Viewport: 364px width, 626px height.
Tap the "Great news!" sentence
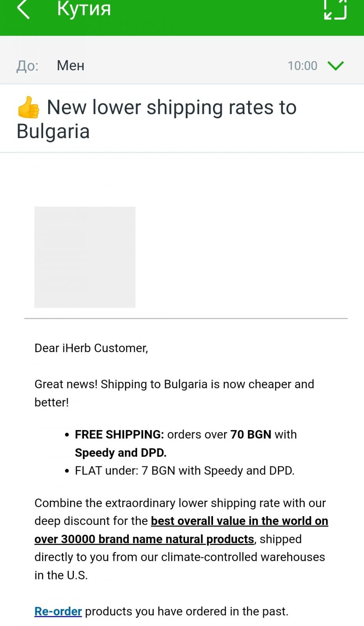(174, 385)
